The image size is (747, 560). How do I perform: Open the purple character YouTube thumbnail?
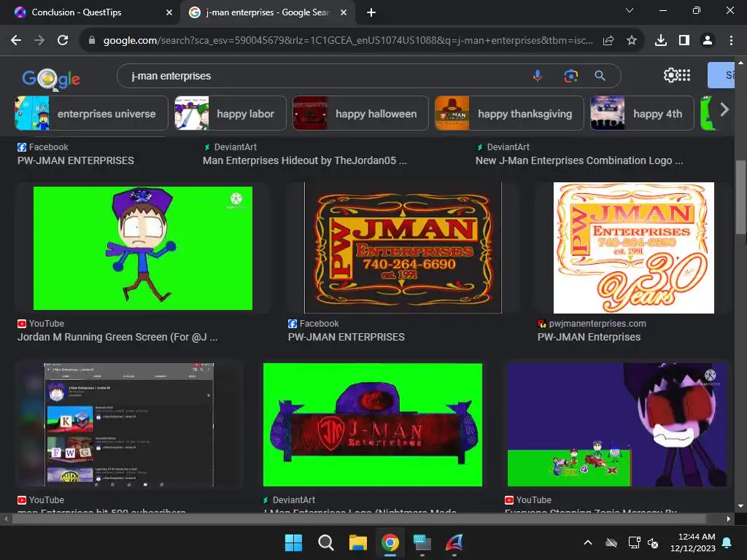coord(617,425)
